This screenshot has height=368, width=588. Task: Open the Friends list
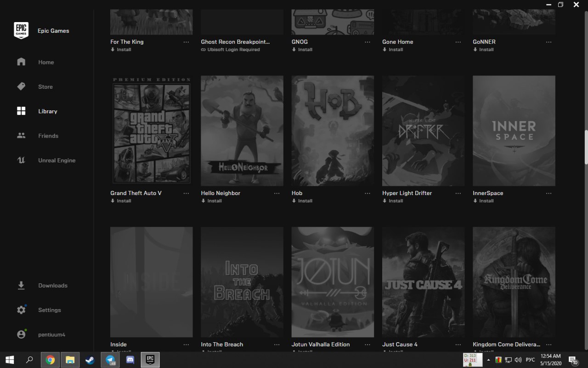click(x=48, y=136)
